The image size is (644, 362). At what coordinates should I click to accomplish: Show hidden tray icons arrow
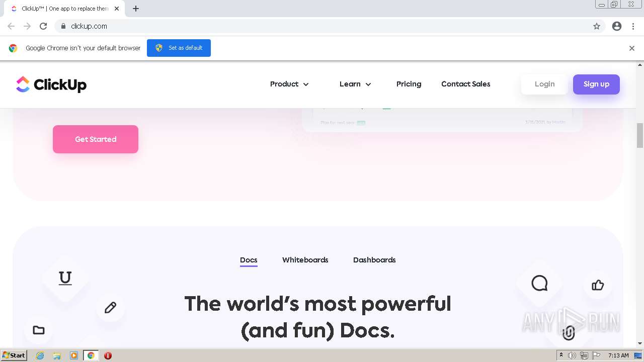[x=561, y=355]
